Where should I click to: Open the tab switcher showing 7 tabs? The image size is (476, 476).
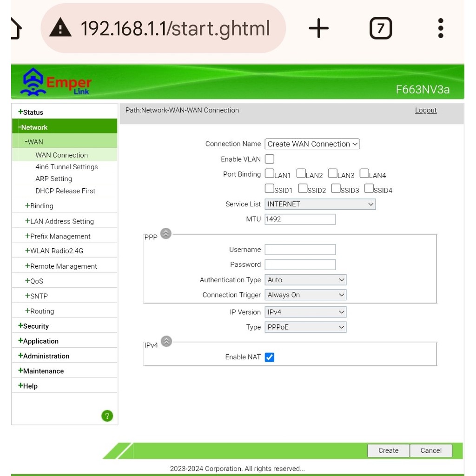point(380,28)
